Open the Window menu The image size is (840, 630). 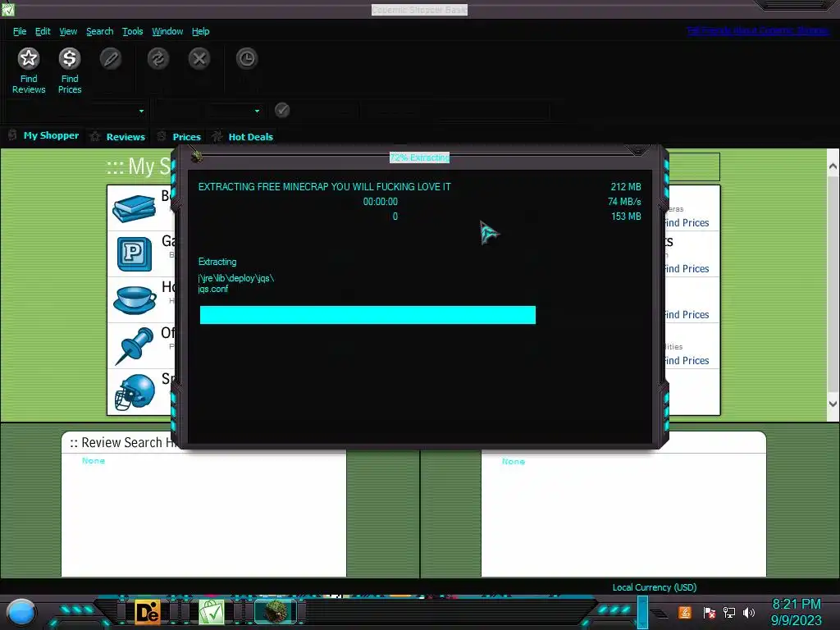pyautogui.click(x=167, y=31)
